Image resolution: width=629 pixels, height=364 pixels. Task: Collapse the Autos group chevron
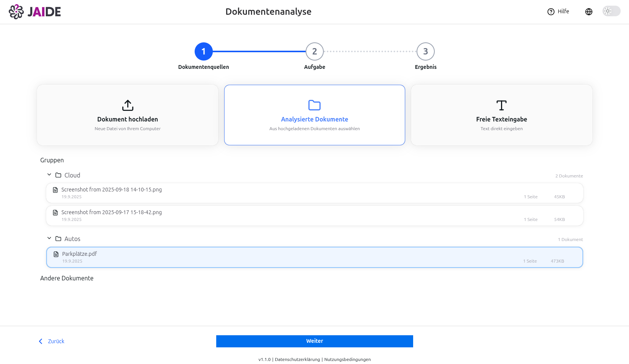pos(49,238)
